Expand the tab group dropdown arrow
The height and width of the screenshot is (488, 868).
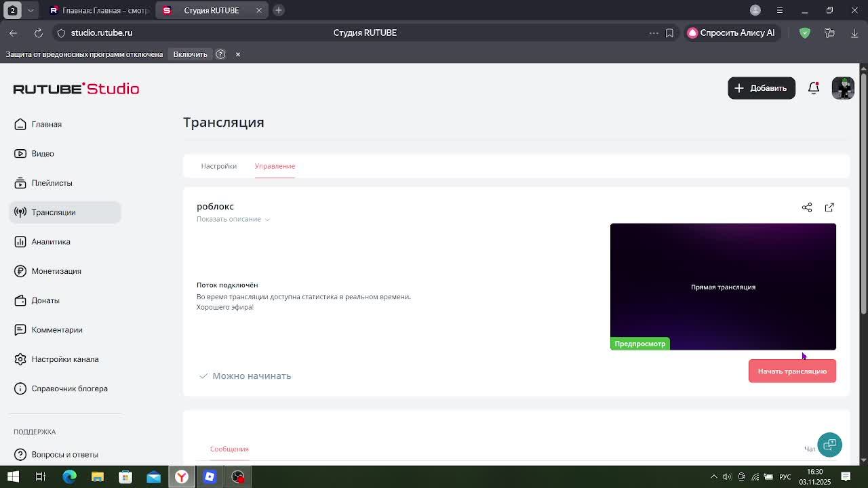[31, 10]
